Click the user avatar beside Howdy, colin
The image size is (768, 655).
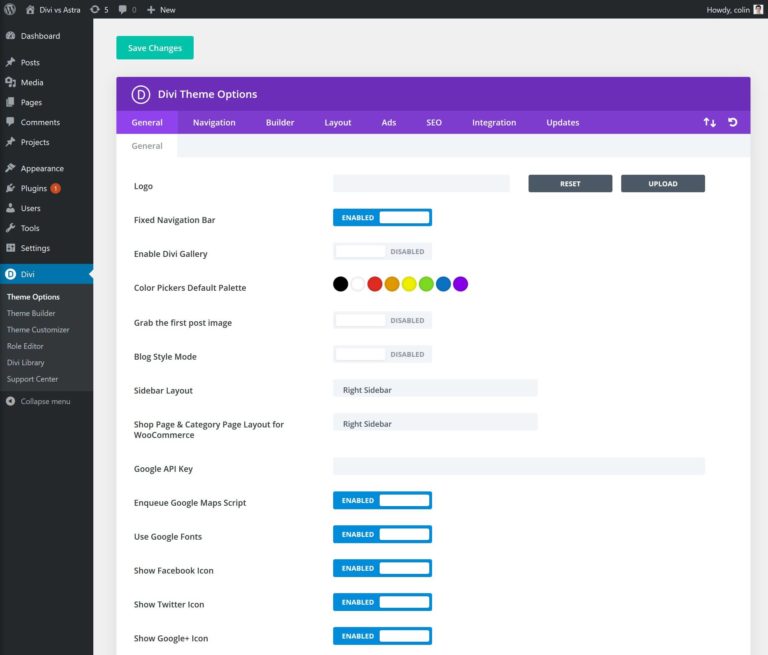pyautogui.click(x=758, y=9)
